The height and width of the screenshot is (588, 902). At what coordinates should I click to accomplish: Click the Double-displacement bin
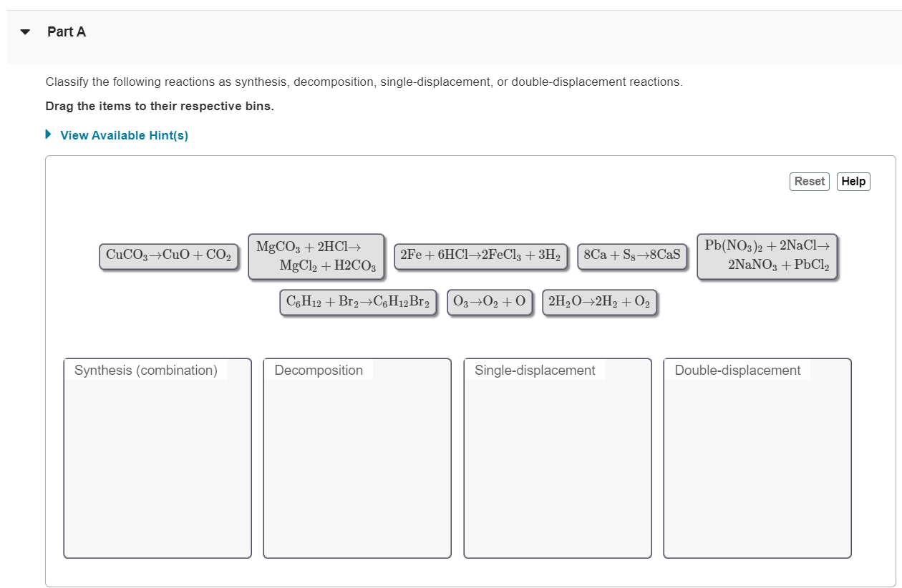pyautogui.click(x=757, y=458)
